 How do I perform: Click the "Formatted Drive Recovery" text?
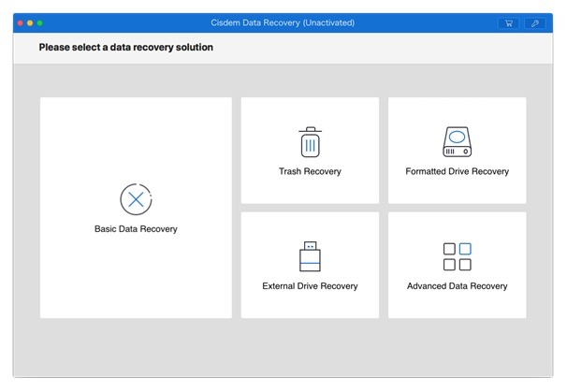(x=457, y=172)
